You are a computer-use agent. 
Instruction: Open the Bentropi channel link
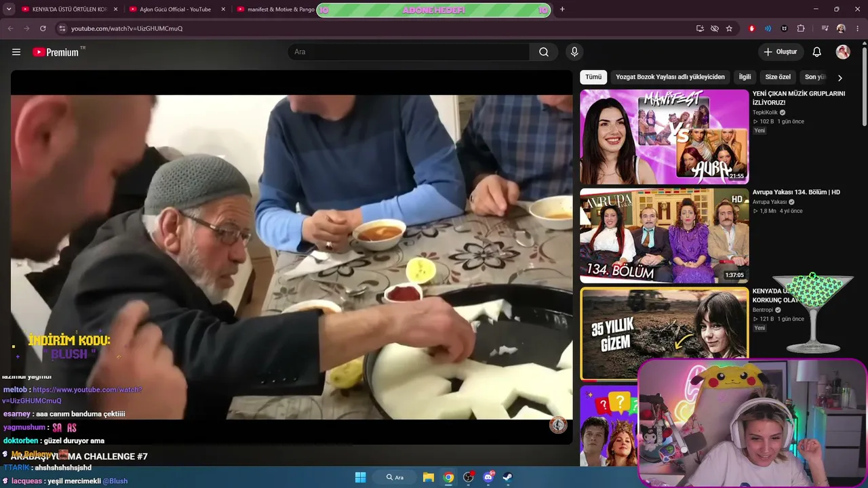tap(763, 310)
